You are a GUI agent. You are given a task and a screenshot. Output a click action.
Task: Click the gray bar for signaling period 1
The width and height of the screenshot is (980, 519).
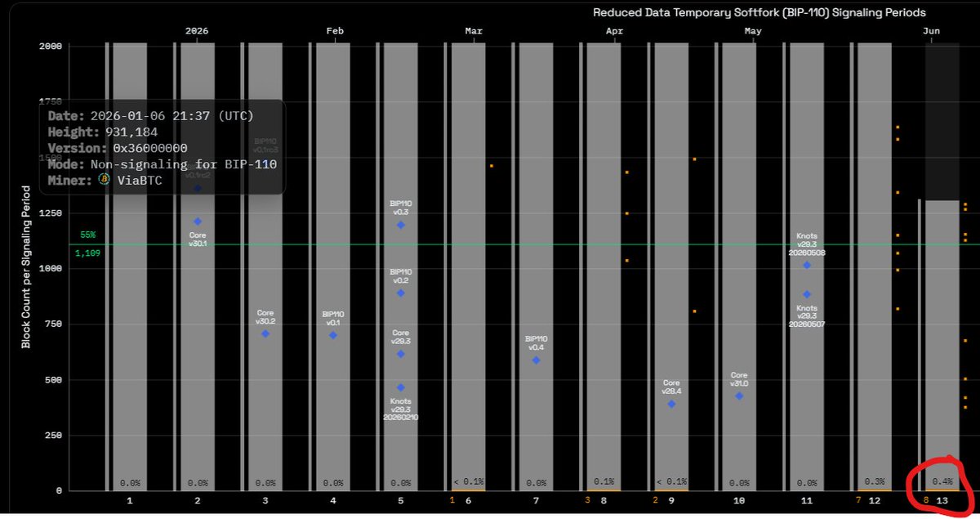[130, 266]
